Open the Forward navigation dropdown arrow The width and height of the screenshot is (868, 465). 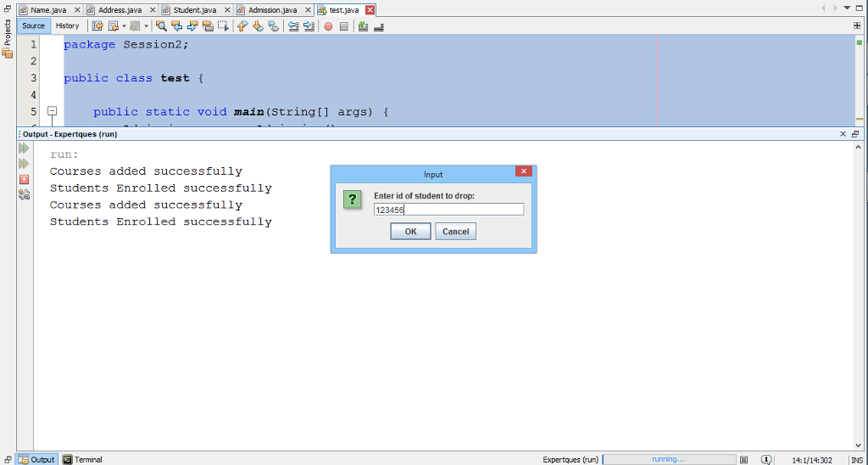tap(146, 26)
